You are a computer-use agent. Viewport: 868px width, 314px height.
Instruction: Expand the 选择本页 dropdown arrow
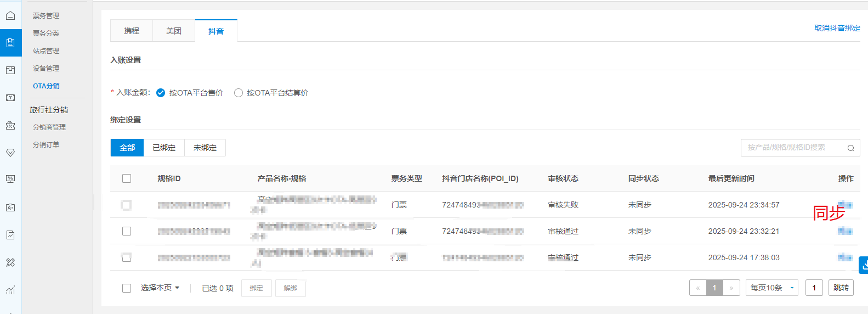[177, 288]
